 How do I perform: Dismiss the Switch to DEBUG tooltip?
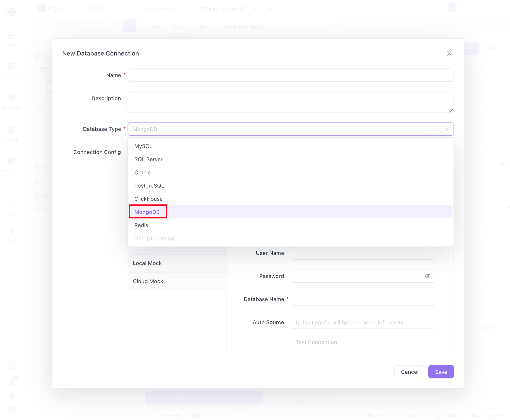[x=255, y=398]
